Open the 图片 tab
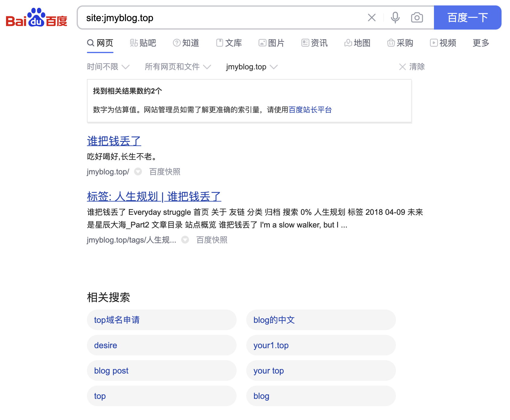Image resolution: width=510 pixels, height=420 pixels. click(272, 43)
